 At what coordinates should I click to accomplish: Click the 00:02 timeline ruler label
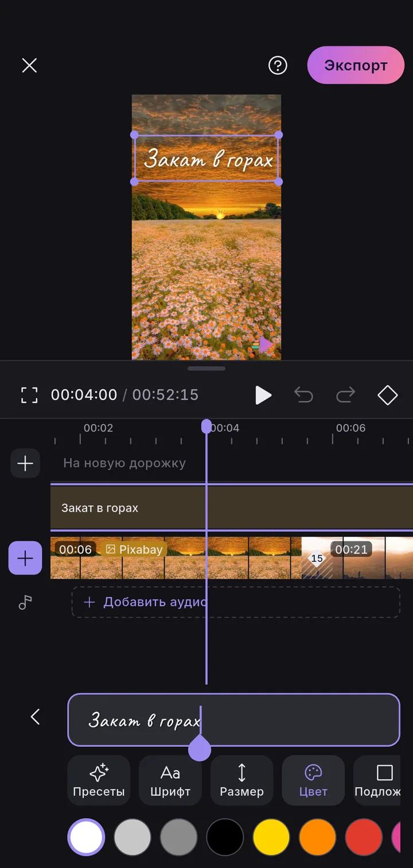(x=98, y=428)
